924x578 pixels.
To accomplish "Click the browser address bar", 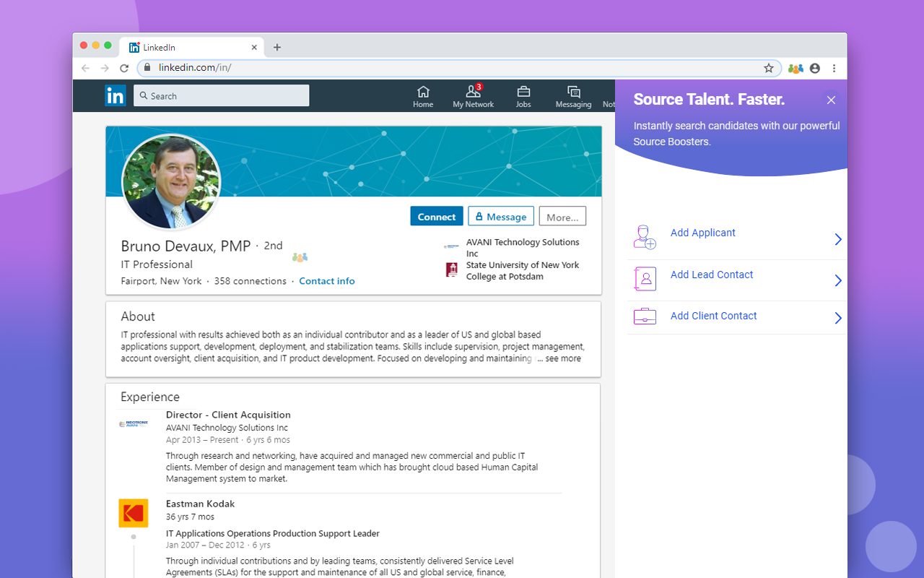I will click(459, 68).
